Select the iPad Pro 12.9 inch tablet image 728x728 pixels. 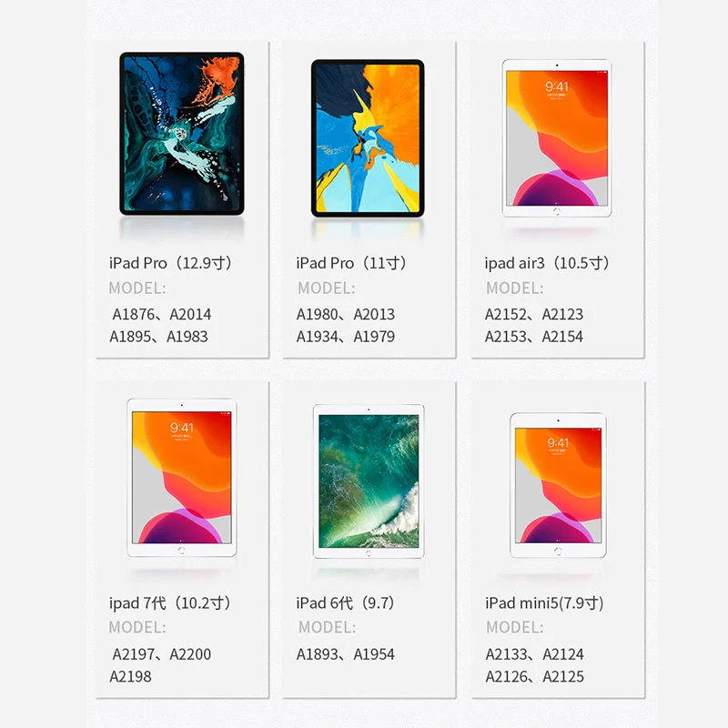point(181,134)
